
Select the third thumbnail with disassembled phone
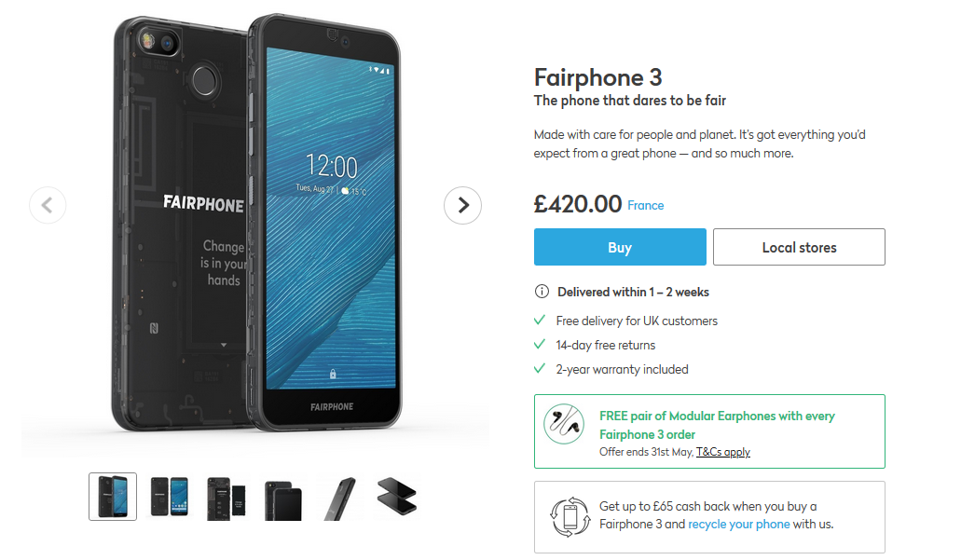pos(227,498)
